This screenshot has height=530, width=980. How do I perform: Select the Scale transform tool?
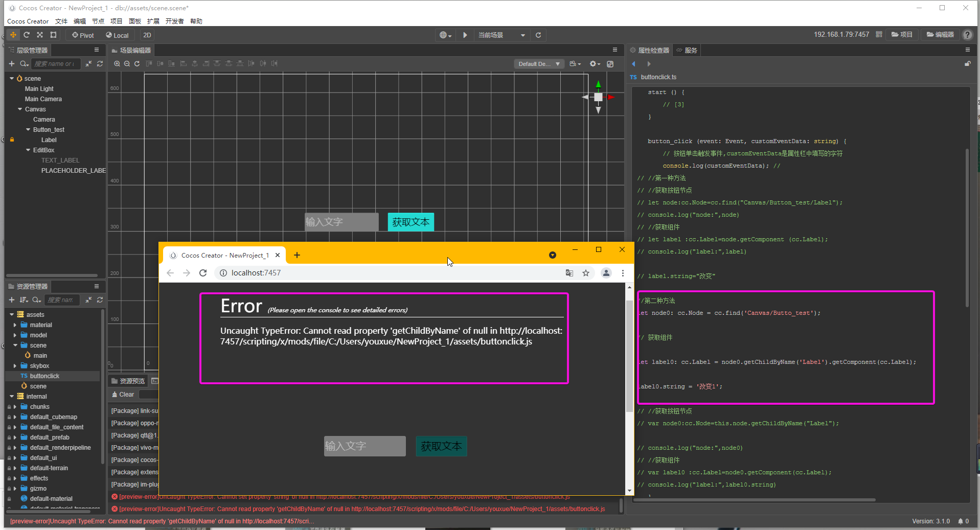(40, 35)
